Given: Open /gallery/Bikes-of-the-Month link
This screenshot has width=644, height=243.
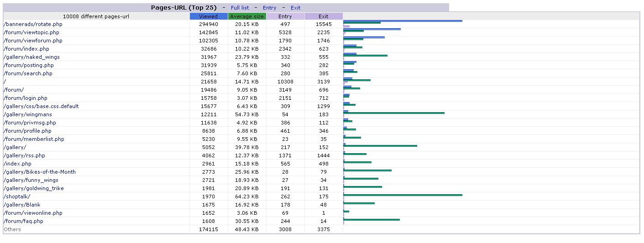Looking at the screenshot, I should [x=40, y=172].
